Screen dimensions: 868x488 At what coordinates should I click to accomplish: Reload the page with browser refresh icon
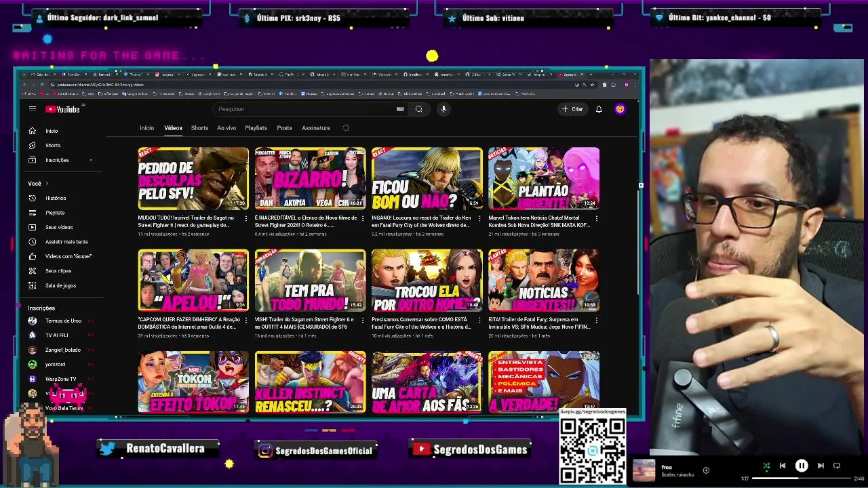tap(42, 85)
